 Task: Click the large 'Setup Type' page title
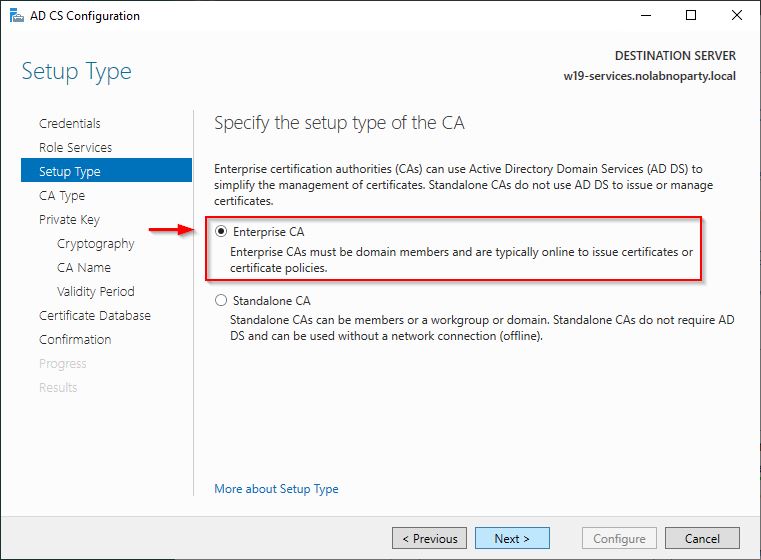tap(76, 72)
